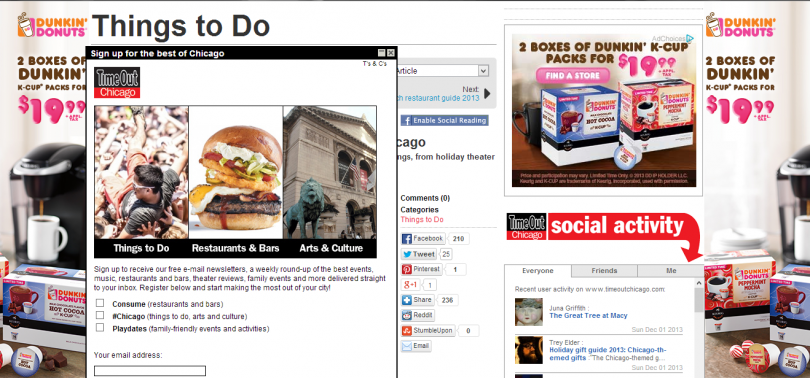Open the Article dropdown menu
Image resolution: width=810 pixels, height=378 pixels.
[484, 71]
